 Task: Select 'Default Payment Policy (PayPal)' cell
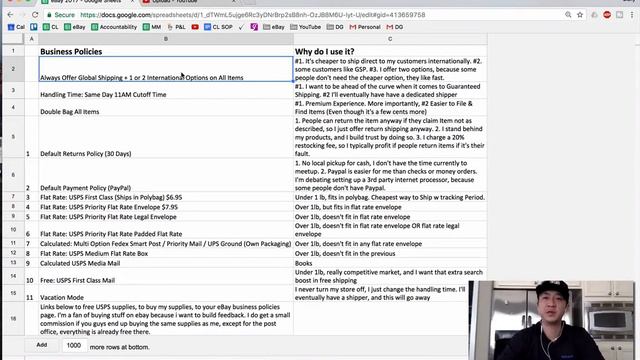pos(166,175)
